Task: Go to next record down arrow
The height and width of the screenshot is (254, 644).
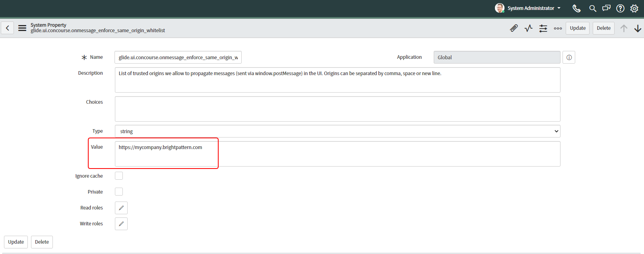Action: click(638, 28)
